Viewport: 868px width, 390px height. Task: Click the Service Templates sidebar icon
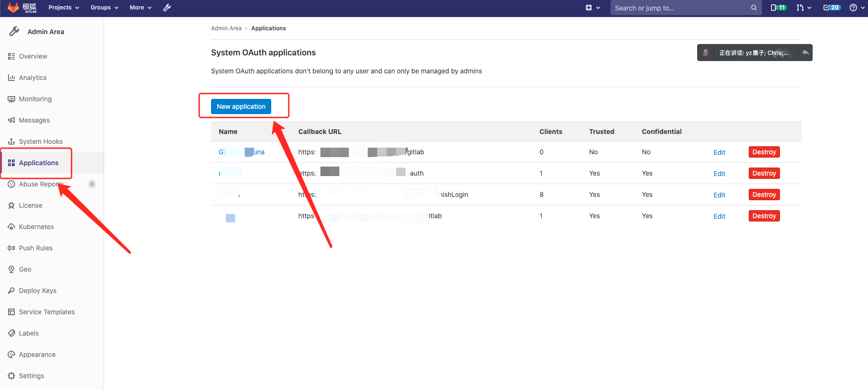(x=11, y=312)
